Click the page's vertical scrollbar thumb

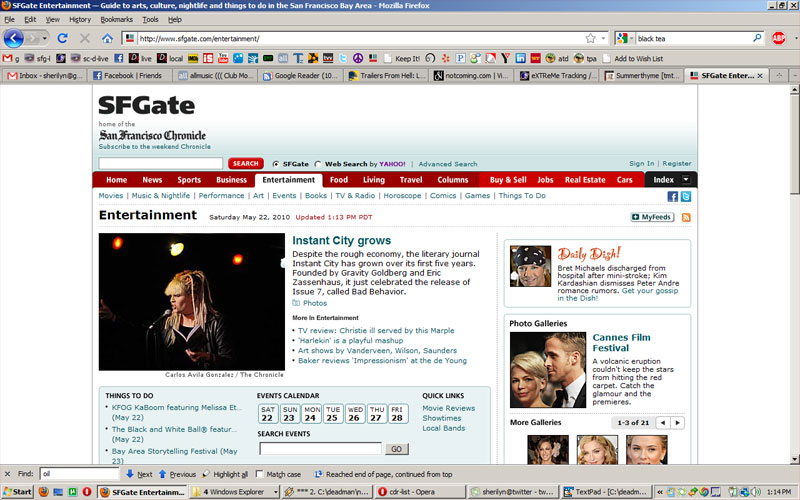point(794,144)
